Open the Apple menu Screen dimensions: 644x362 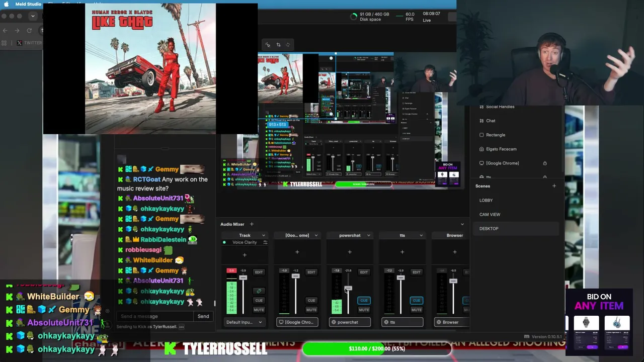pyautogui.click(x=6, y=4)
